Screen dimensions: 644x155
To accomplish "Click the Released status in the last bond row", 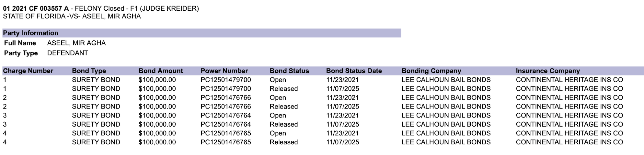I will pos(283,142).
